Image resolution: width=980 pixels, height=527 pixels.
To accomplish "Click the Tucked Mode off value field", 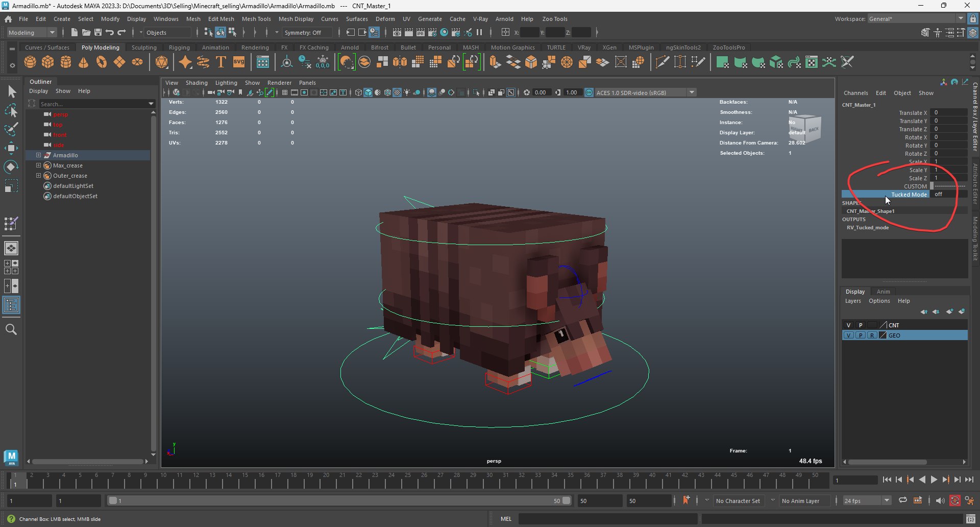I will tap(948, 194).
